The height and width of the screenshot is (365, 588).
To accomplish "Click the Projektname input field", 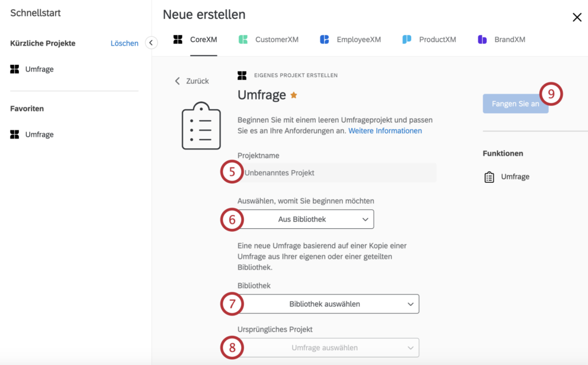I will (336, 173).
